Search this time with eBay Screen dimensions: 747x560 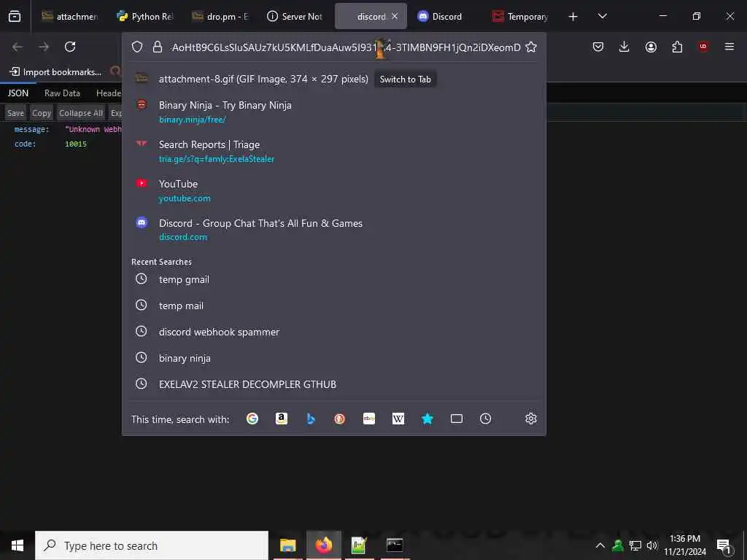click(x=369, y=419)
